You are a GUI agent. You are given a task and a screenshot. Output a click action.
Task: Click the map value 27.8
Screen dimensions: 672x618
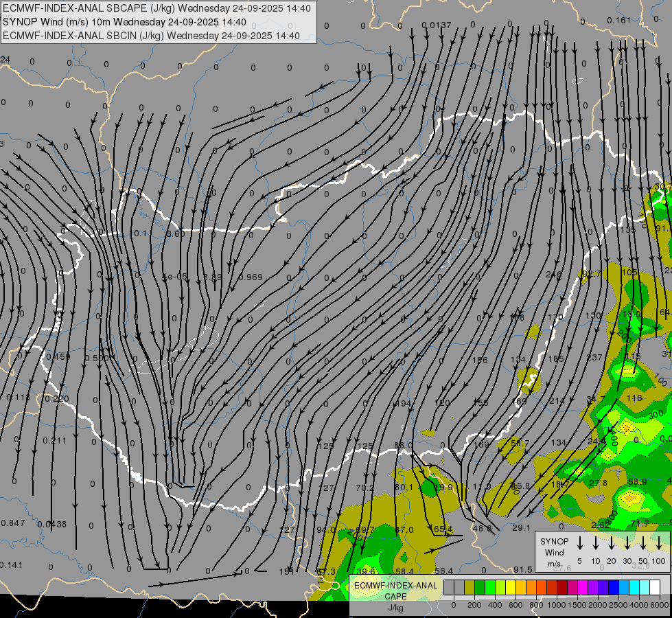599,483
